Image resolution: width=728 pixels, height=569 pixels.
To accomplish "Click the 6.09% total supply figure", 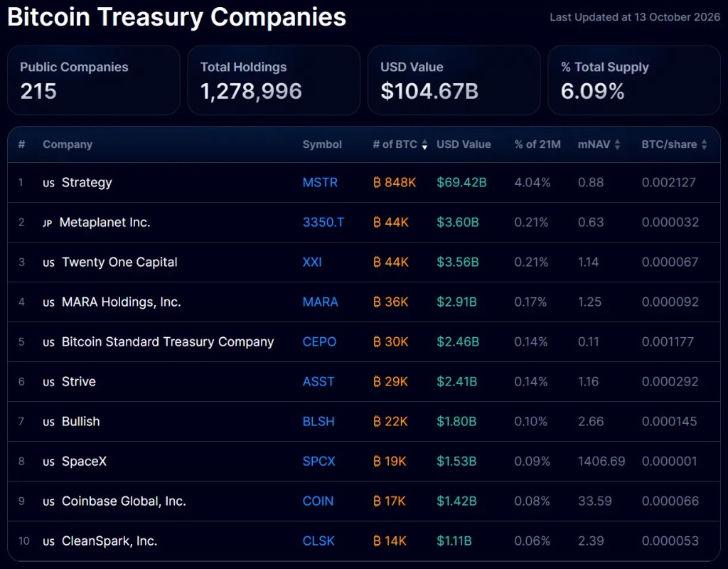I will 592,91.
